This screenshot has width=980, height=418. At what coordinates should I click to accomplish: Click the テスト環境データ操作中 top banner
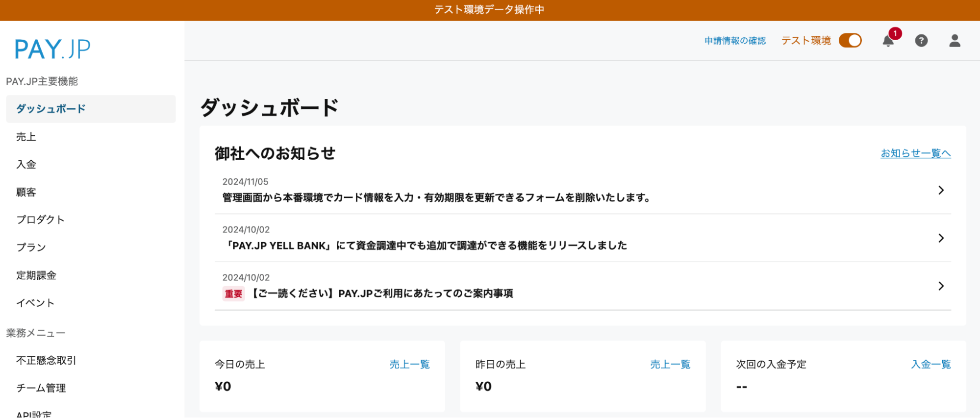click(x=490, y=10)
